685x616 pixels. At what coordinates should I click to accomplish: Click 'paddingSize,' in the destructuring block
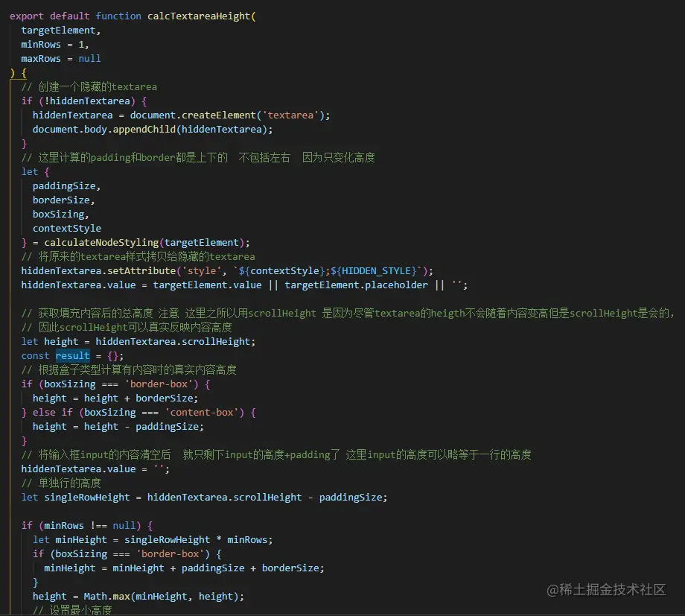(x=66, y=185)
